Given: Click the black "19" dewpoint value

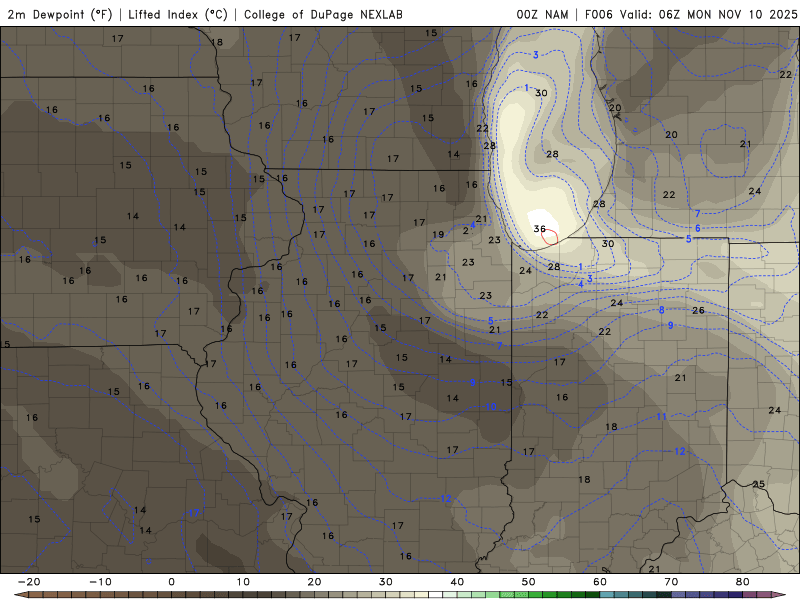Looking at the screenshot, I should pyautogui.click(x=438, y=235).
